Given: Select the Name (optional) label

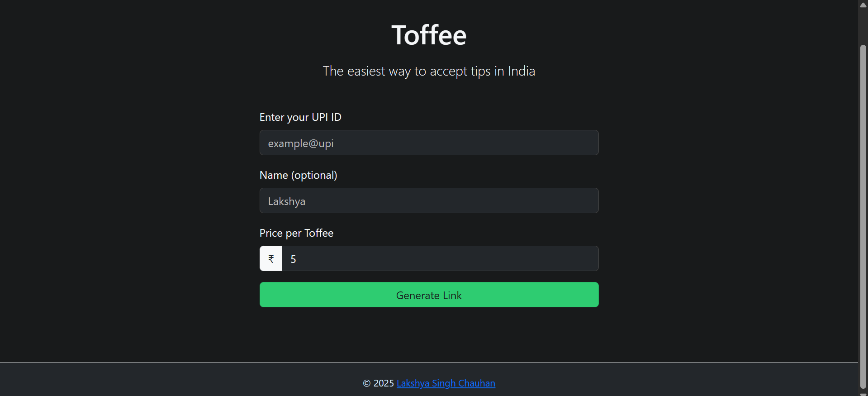Looking at the screenshot, I should point(298,175).
